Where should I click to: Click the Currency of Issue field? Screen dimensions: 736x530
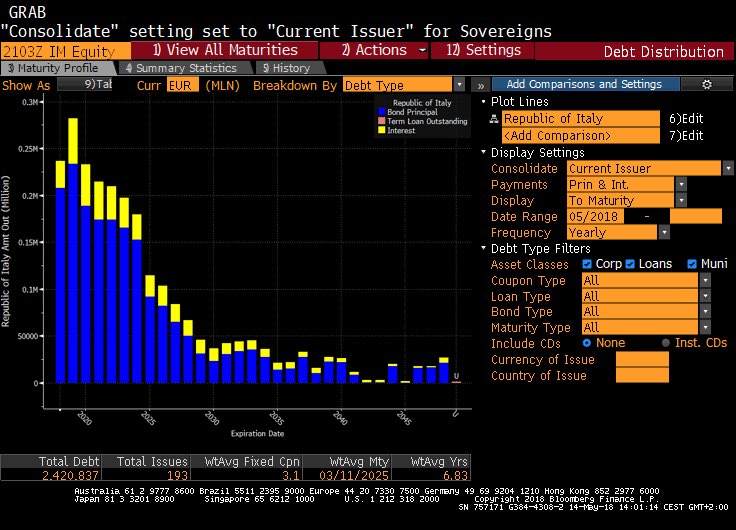pos(642,360)
